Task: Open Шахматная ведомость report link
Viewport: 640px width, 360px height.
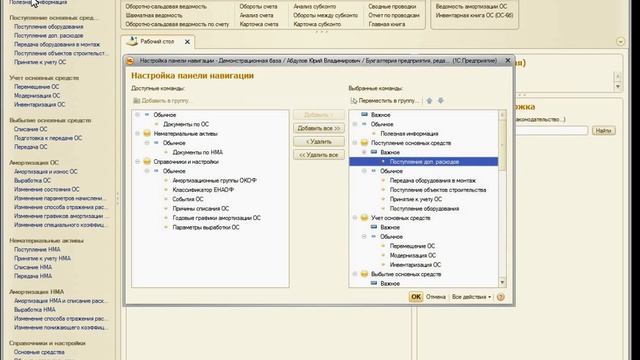Action: 154,16
